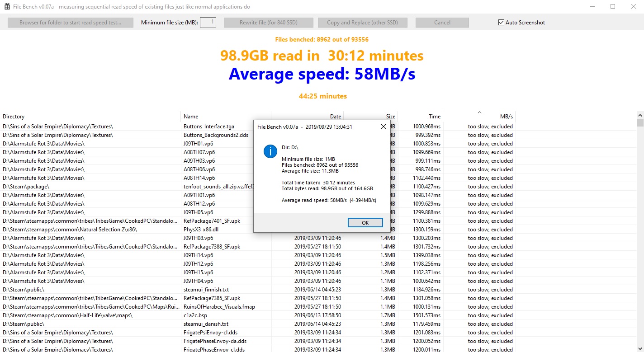Screen dimensions: 644x352
Task: Click Browser for folder to start test button
Action: (70, 23)
